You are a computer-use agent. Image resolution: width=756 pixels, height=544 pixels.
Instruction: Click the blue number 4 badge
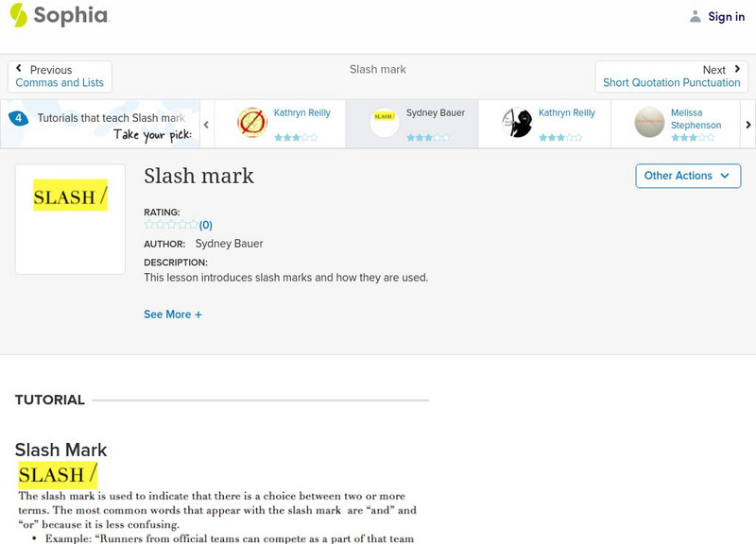(x=18, y=118)
